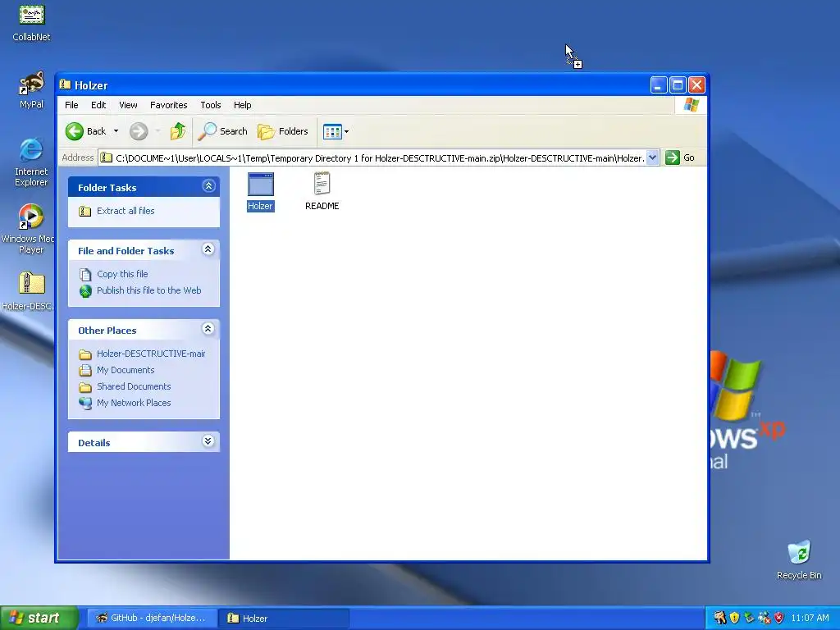Select the README text file
The image size is (840, 630).
322,191
